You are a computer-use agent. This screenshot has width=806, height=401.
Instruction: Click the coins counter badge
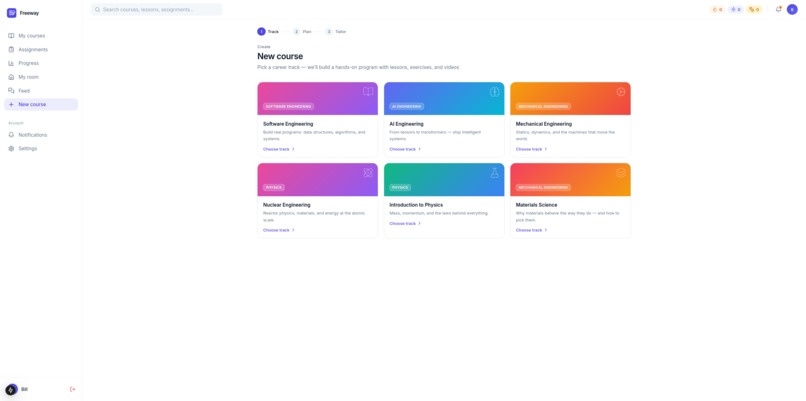754,9
